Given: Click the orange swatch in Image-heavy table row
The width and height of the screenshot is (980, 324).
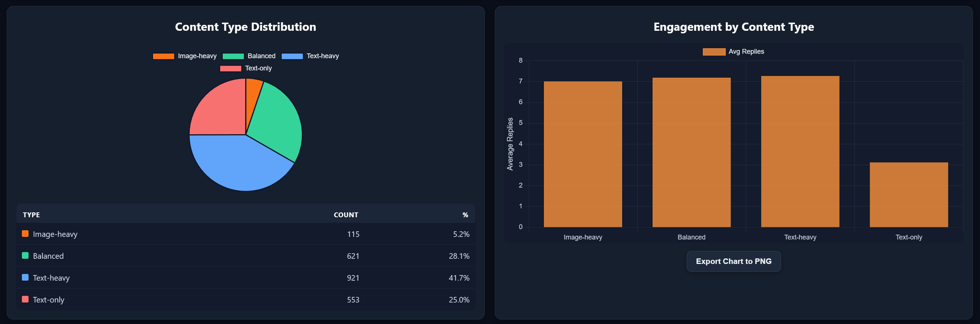Looking at the screenshot, I should pyautogui.click(x=25, y=234).
